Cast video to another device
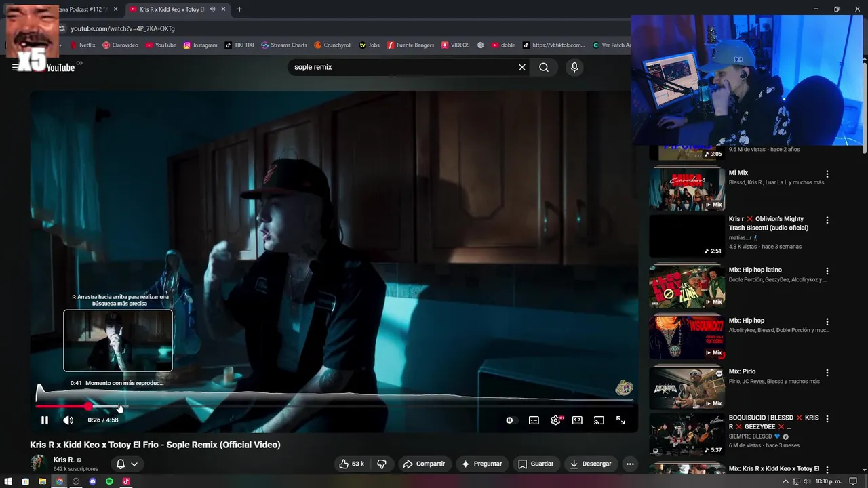The height and width of the screenshot is (488, 868). [x=599, y=420]
